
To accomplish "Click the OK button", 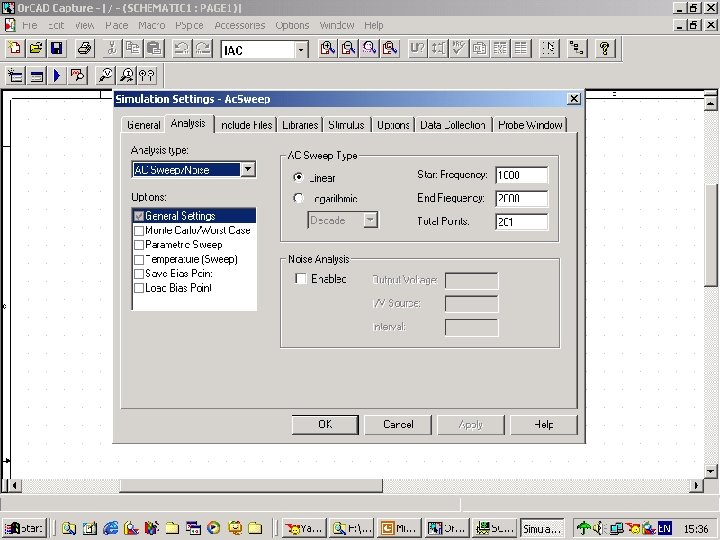I will click(x=325, y=425).
